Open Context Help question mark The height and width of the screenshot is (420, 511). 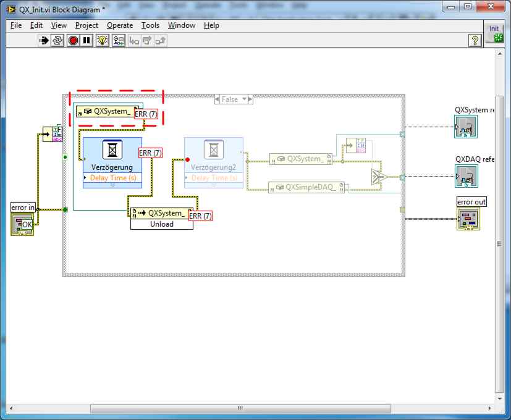click(x=475, y=40)
